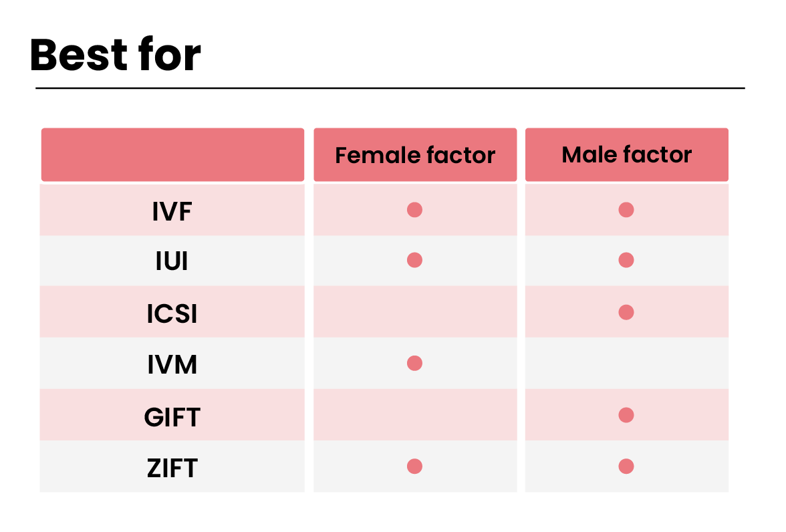Click the GIFT row label
Screen dimensions: 786x532
pos(172,417)
